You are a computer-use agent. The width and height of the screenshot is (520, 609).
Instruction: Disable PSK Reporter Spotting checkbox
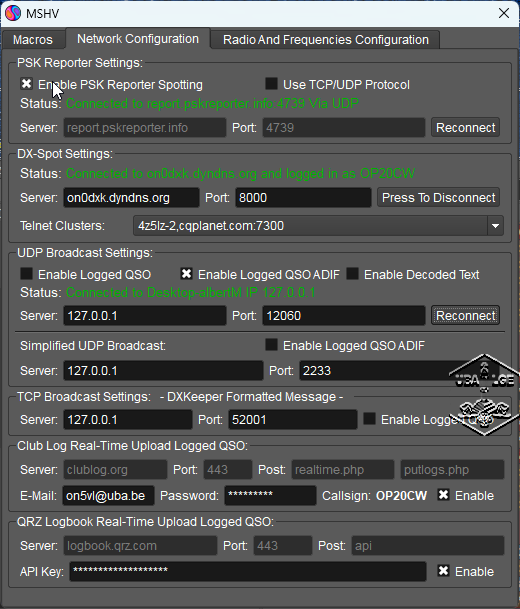[x=26, y=84]
